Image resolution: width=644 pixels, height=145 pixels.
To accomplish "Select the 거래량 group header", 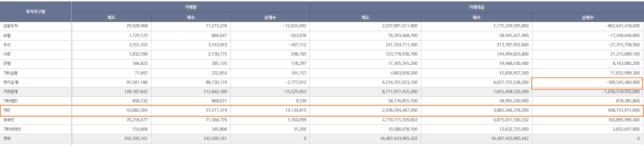I will coord(190,7).
